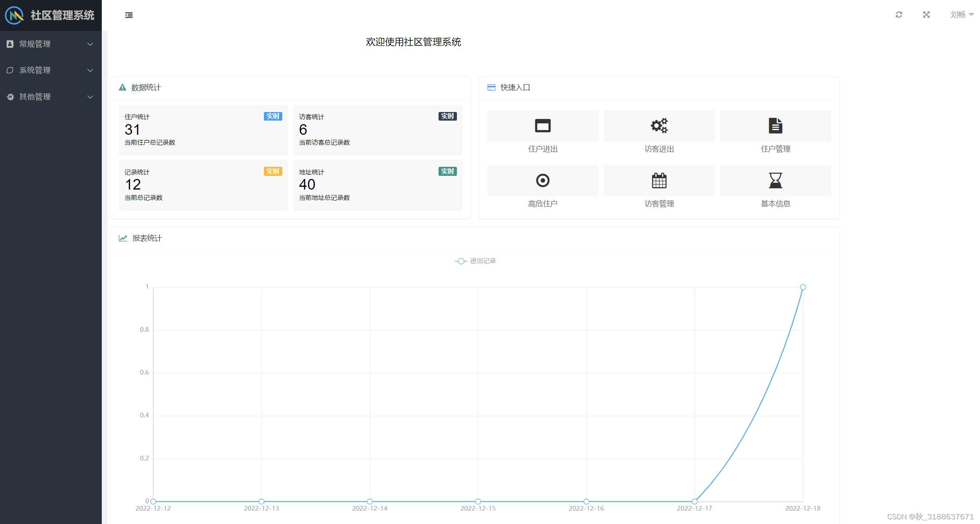The width and height of the screenshot is (980, 524).
Task: Collapse sidebar with the menu fold icon
Action: 129,15
